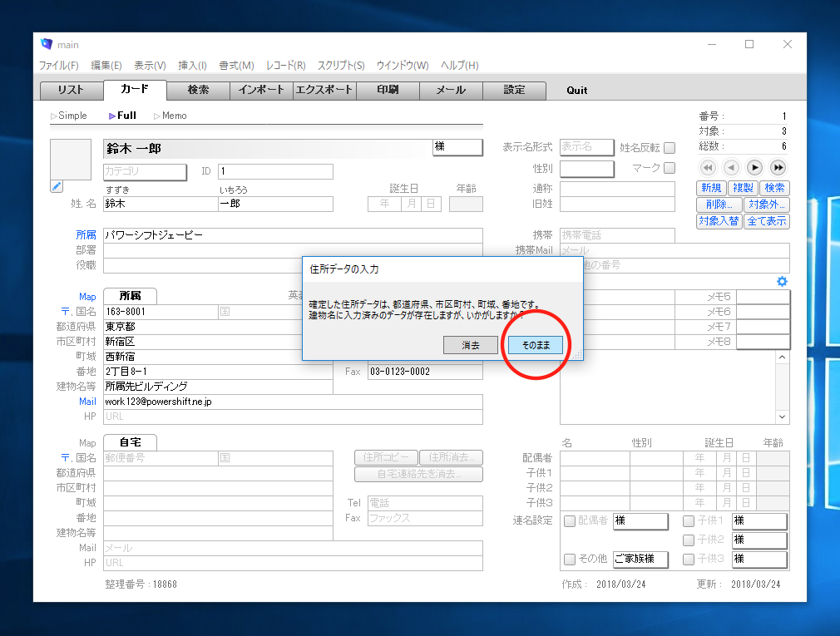Expand the Memo view triangle

coord(156,116)
